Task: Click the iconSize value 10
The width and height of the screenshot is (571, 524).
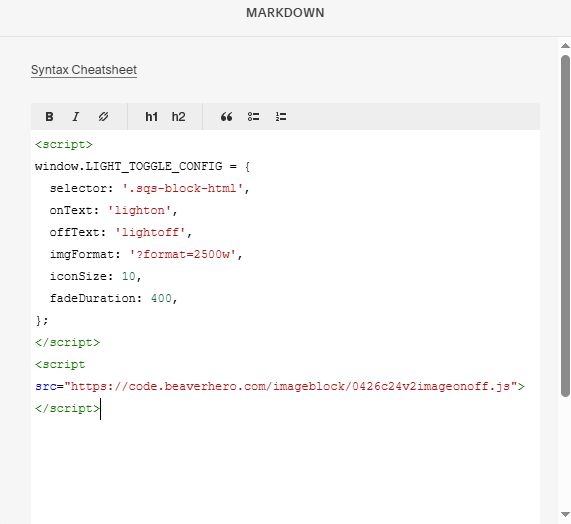Action: (x=129, y=276)
